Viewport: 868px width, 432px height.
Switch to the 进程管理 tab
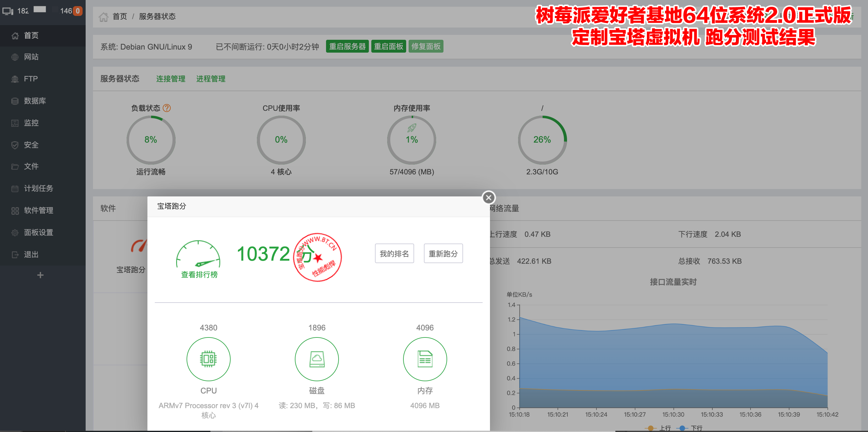(211, 79)
